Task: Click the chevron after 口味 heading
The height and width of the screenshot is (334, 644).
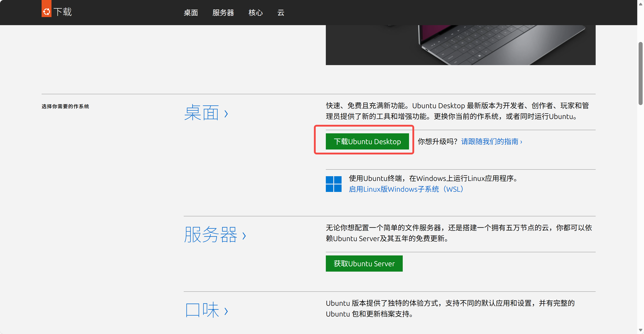Action: (x=226, y=311)
